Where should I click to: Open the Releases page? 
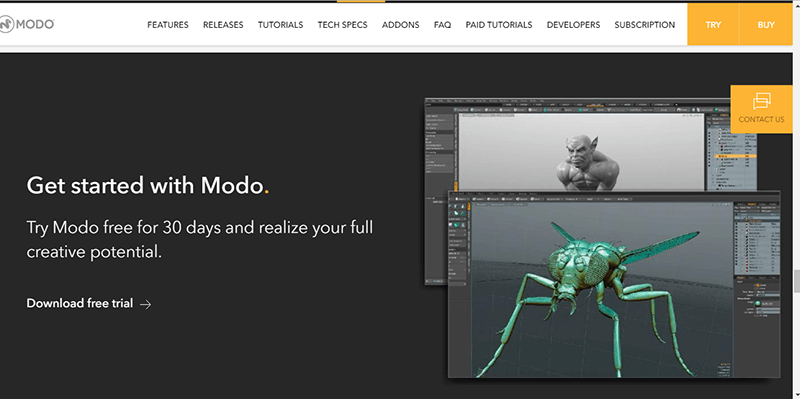point(223,24)
